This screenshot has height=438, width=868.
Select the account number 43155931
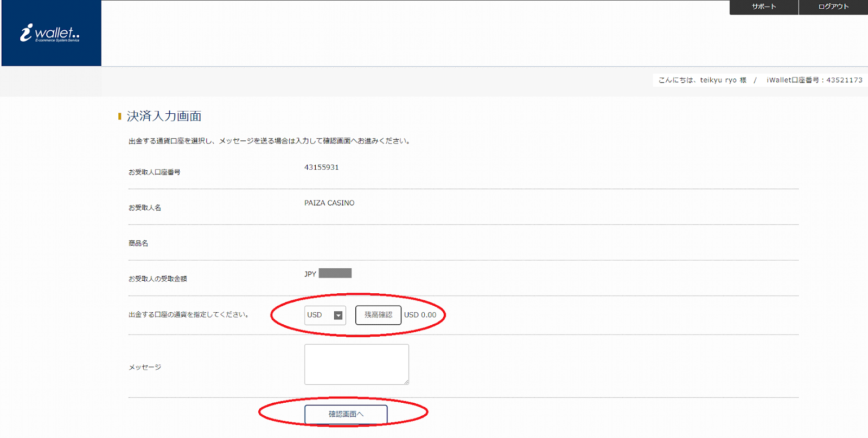[321, 168]
